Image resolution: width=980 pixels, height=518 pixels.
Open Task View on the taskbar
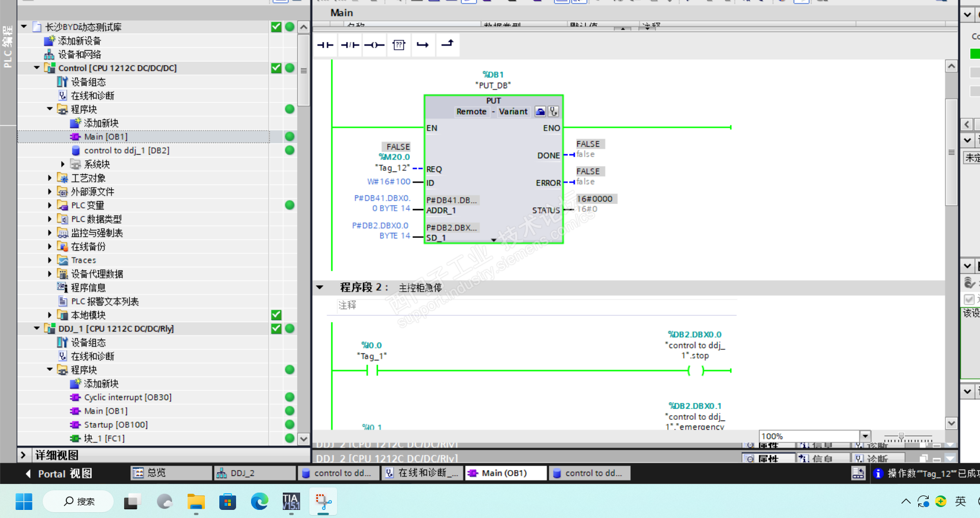pos(132,501)
